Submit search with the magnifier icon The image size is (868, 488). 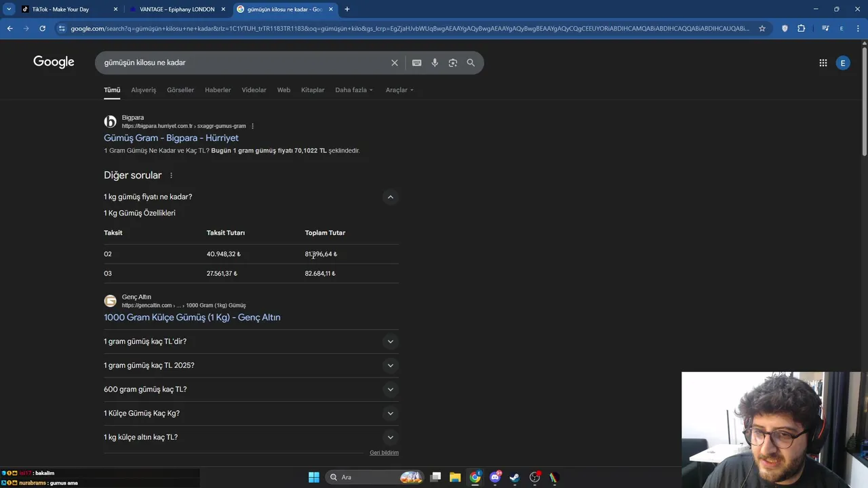point(471,62)
